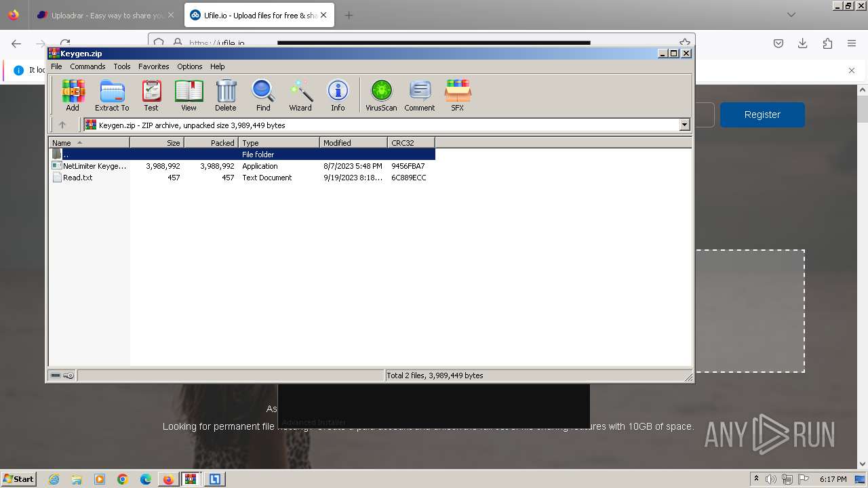
Task: Click the SFX toolbar icon
Action: (x=458, y=95)
